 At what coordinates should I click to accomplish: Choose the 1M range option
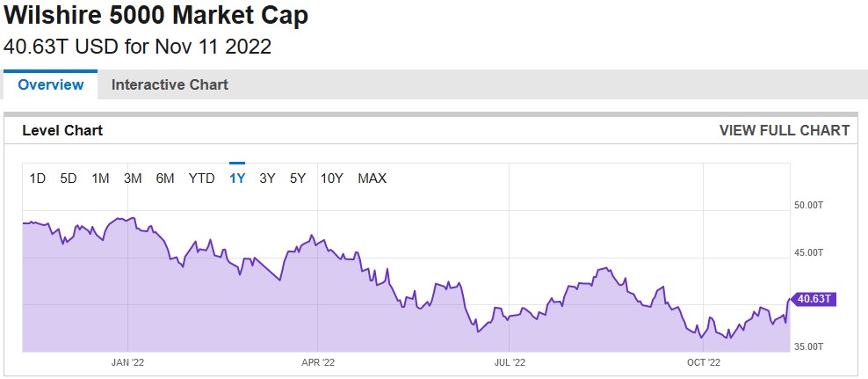click(x=100, y=179)
